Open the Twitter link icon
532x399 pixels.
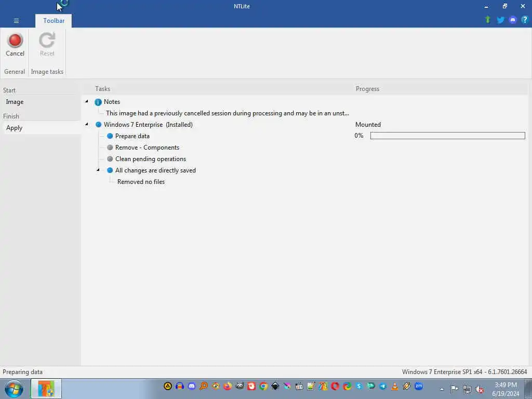(x=500, y=20)
